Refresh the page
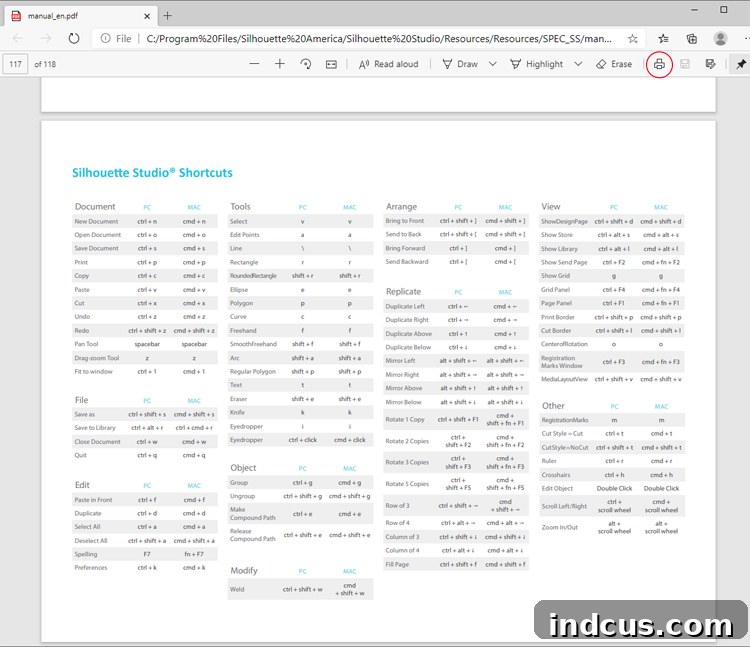 point(74,38)
